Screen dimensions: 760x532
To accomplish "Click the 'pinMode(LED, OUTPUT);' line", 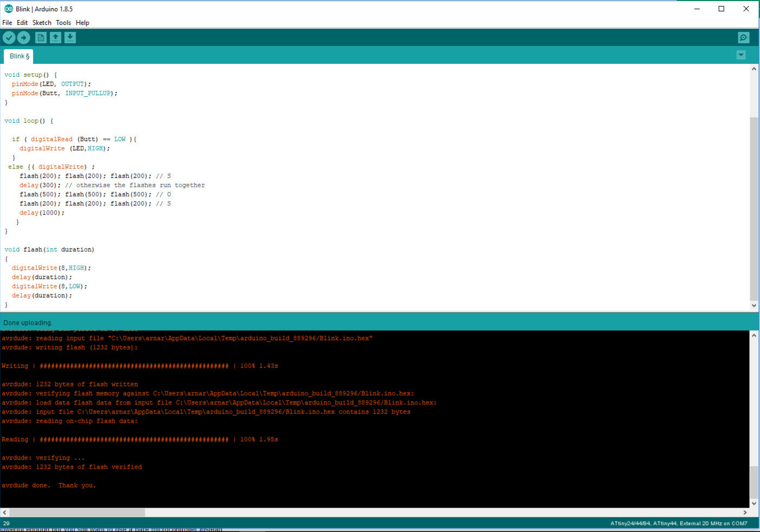I will click(x=51, y=84).
